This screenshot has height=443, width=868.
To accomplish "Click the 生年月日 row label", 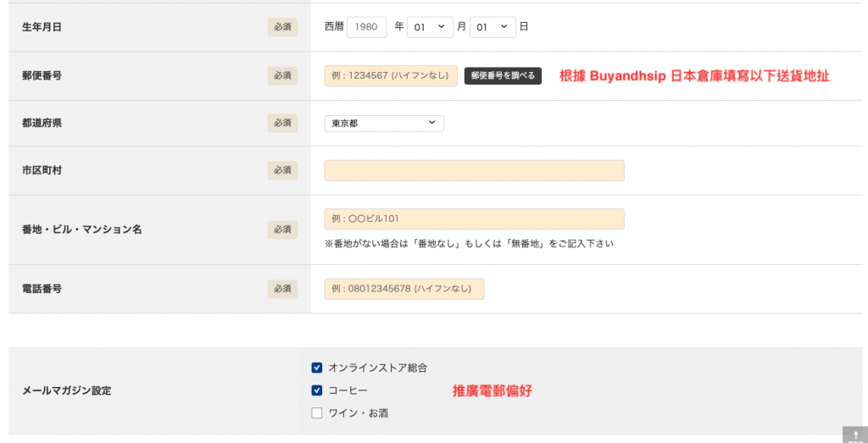I will click(42, 27).
